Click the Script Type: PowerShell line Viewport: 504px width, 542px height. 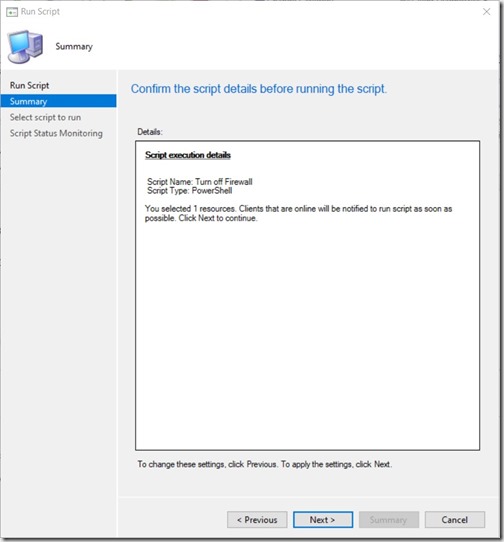coord(190,191)
